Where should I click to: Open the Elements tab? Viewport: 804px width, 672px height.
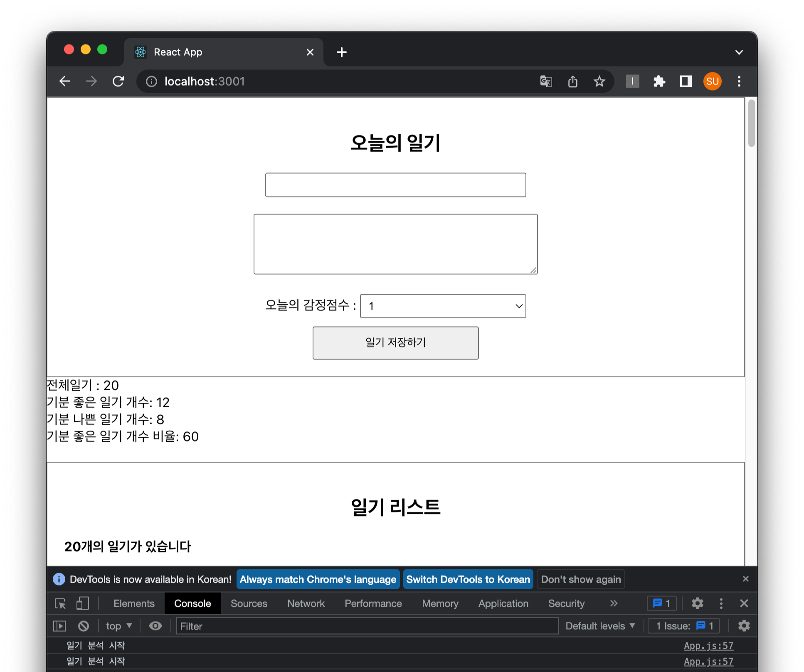point(134,603)
